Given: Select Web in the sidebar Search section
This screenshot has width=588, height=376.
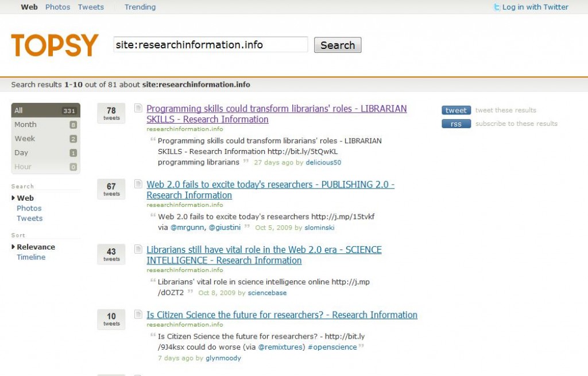Looking at the screenshot, I should click(25, 198).
